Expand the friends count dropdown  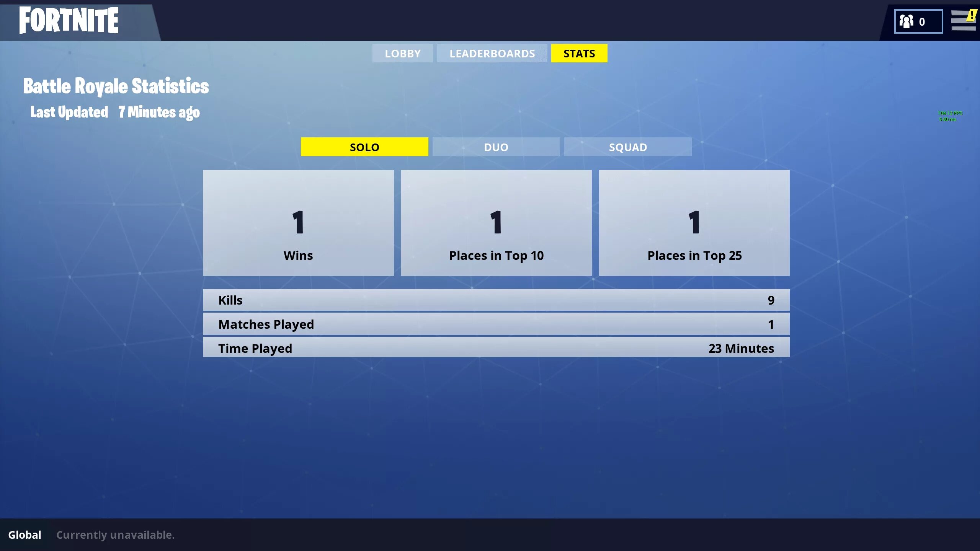(x=917, y=21)
